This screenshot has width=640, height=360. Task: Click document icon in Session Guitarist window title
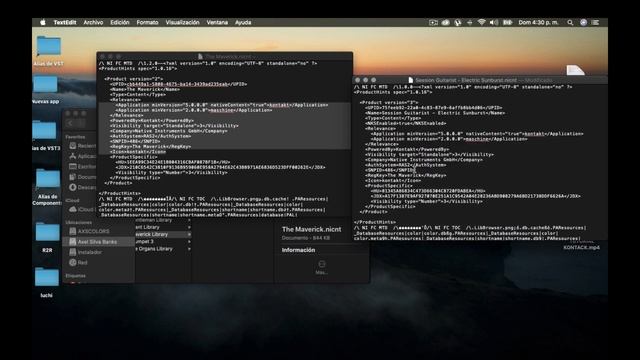[x=411, y=80]
